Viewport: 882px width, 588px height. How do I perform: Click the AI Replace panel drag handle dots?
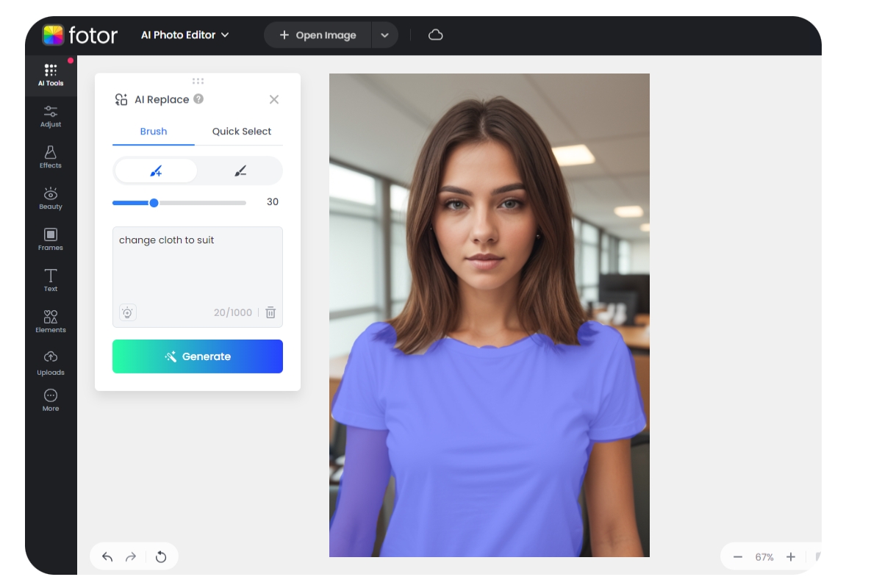[198, 81]
